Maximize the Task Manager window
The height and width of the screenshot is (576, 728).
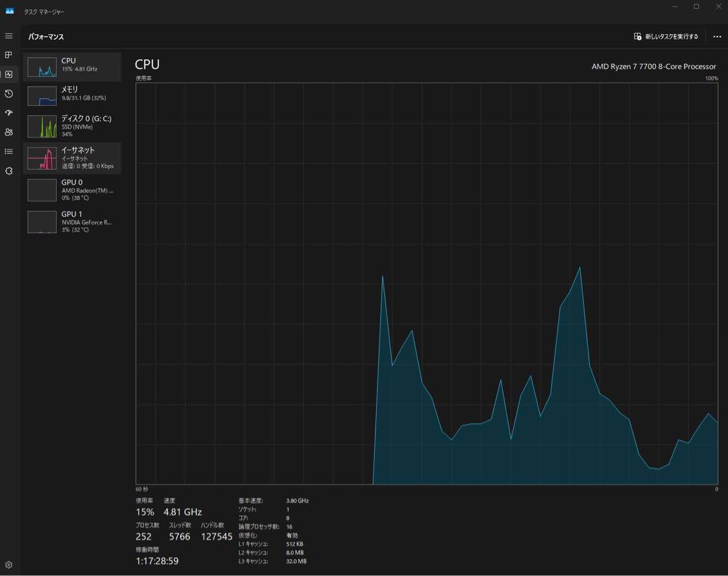pos(696,7)
